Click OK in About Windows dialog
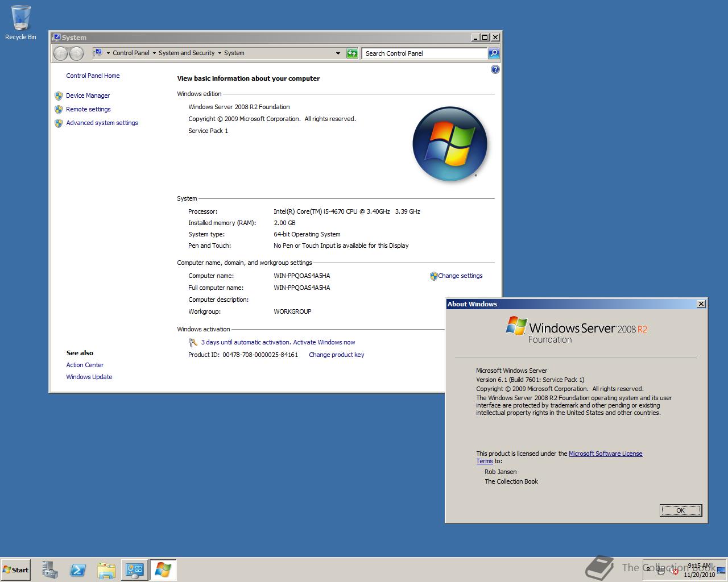Screen dimensions: 728x582 (680, 511)
